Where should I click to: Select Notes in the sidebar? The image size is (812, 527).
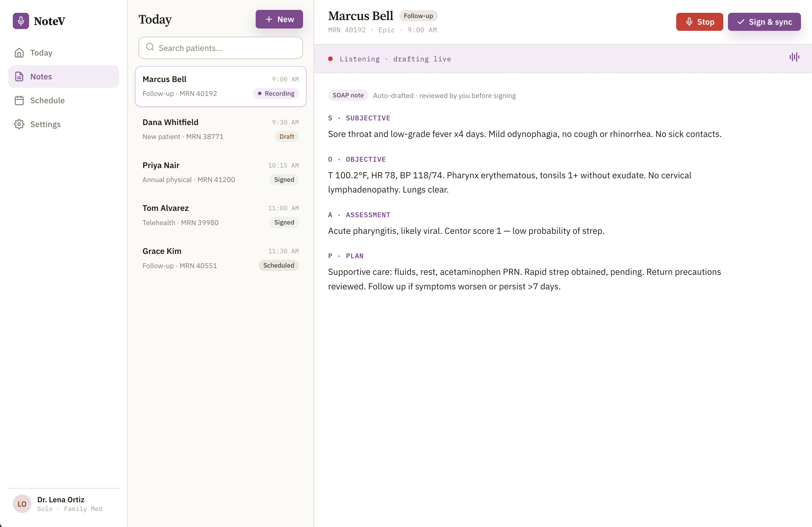pos(63,76)
